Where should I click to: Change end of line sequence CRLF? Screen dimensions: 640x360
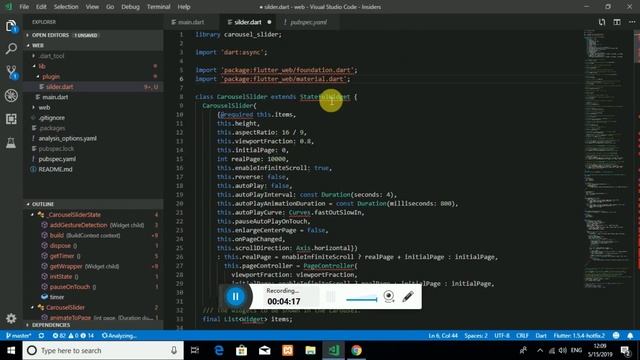tap(522, 336)
